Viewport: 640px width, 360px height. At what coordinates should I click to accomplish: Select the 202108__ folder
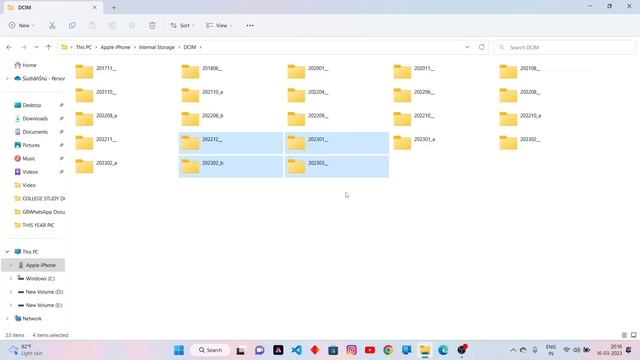tap(549, 71)
